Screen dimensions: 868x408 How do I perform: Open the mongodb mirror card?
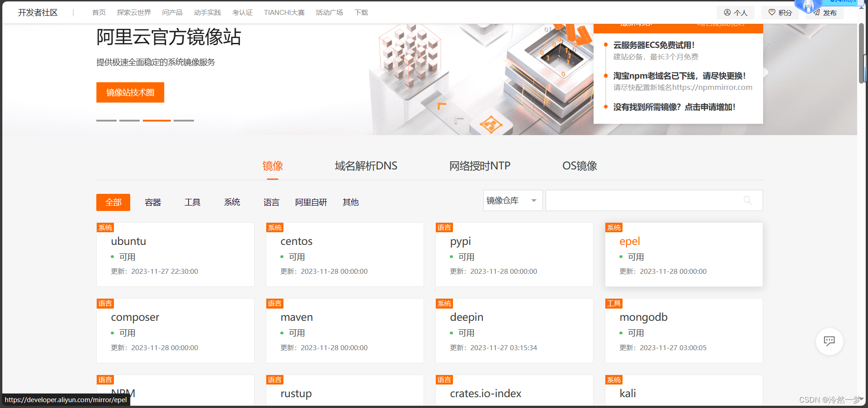[x=684, y=331]
